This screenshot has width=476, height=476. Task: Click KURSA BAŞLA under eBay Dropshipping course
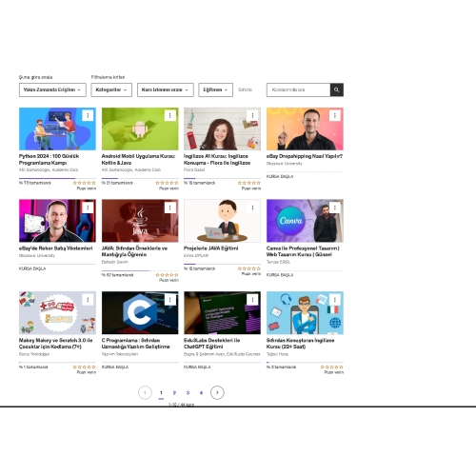(x=280, y=176)
